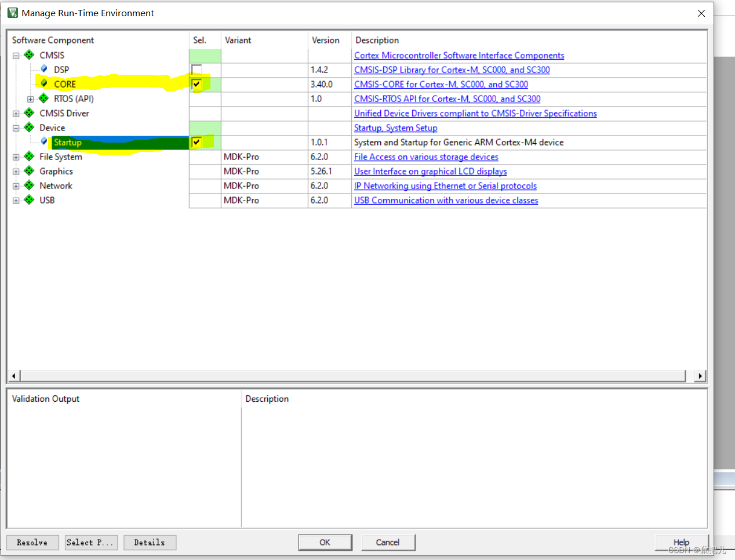The image size is (735, 560).
Task: Click the Validation Output header
Action: coord(46,399)
